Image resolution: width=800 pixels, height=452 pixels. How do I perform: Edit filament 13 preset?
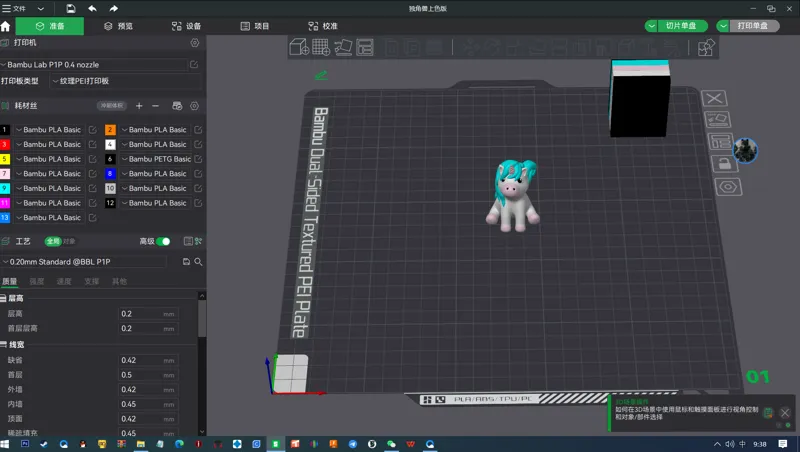click(x=92, y=218)
